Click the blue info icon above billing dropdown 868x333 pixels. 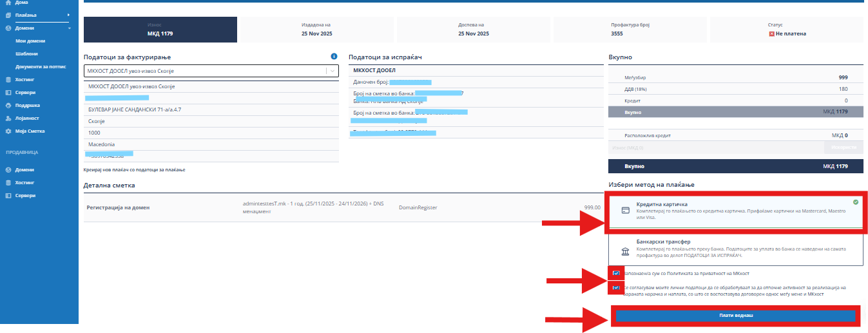click(x=334, y=57)
